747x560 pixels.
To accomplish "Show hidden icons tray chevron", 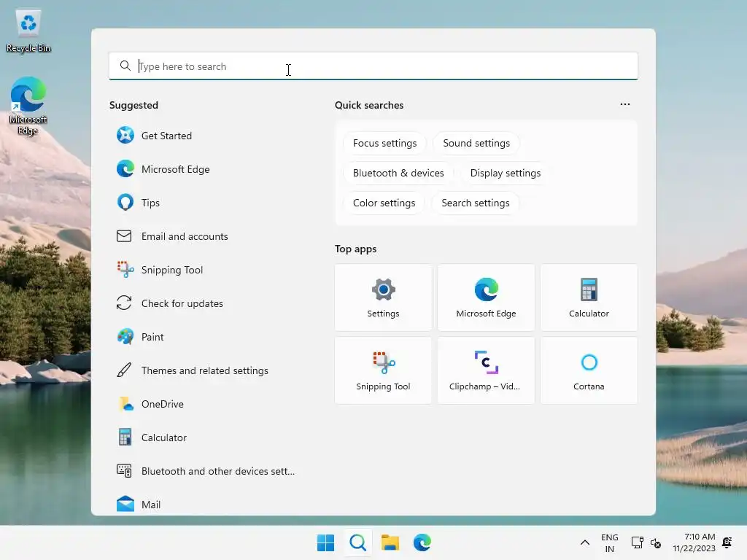I will pyautogui.click(x=585, y=542).
